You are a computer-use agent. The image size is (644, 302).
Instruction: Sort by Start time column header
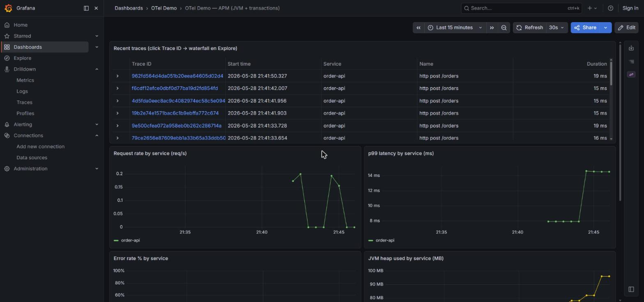pyautogui.click(x=239, y=64)
